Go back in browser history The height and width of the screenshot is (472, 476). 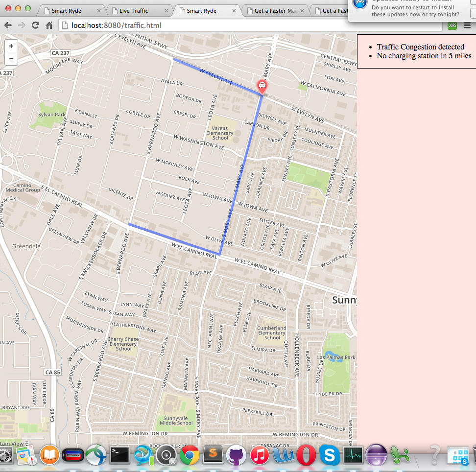coord(8,25)
